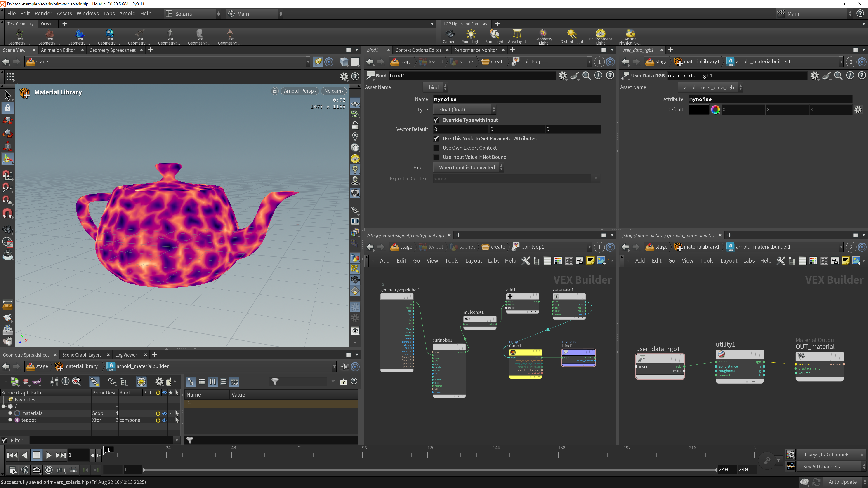Click the Geometry Light shelf tool
868x488 pixels.
[543, 36]
